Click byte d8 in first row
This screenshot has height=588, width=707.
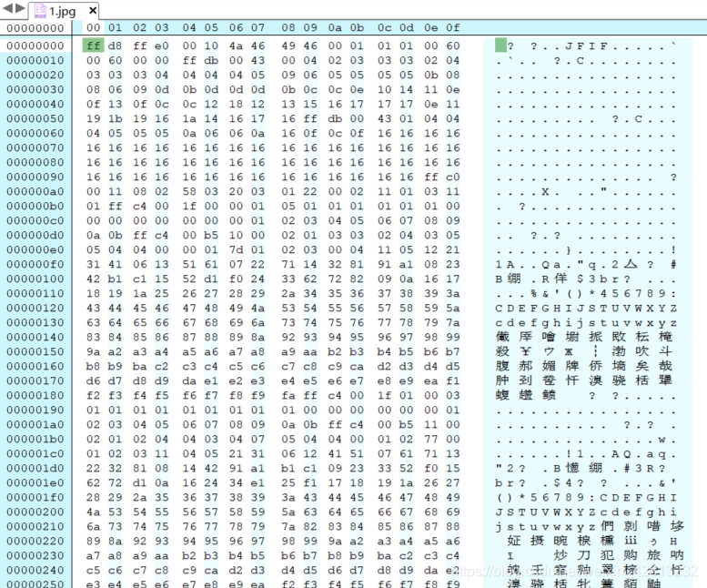pyautogui.click(x=115, y=46)
